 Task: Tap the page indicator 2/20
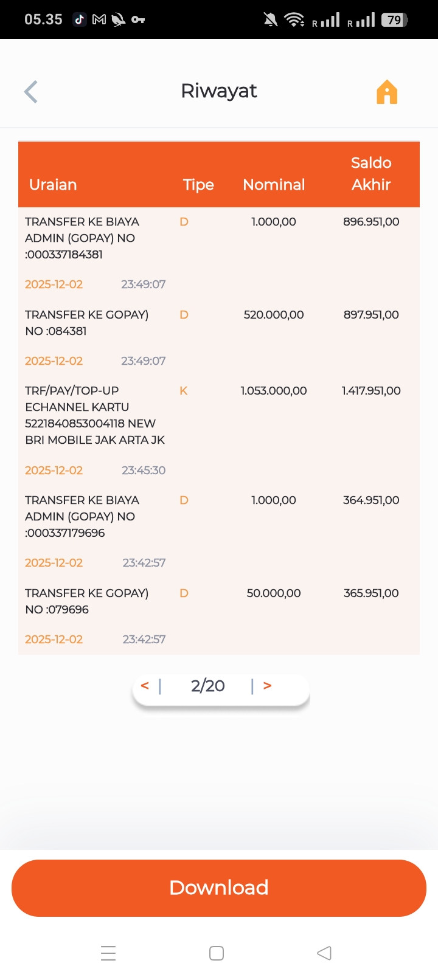[x=207, y=686]
